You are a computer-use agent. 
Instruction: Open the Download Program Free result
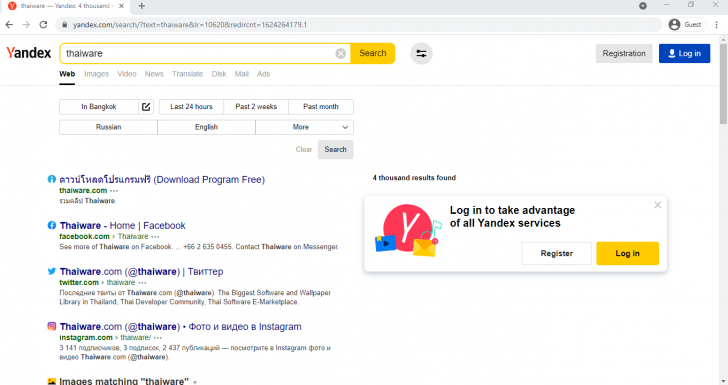(x=162, y=180)
